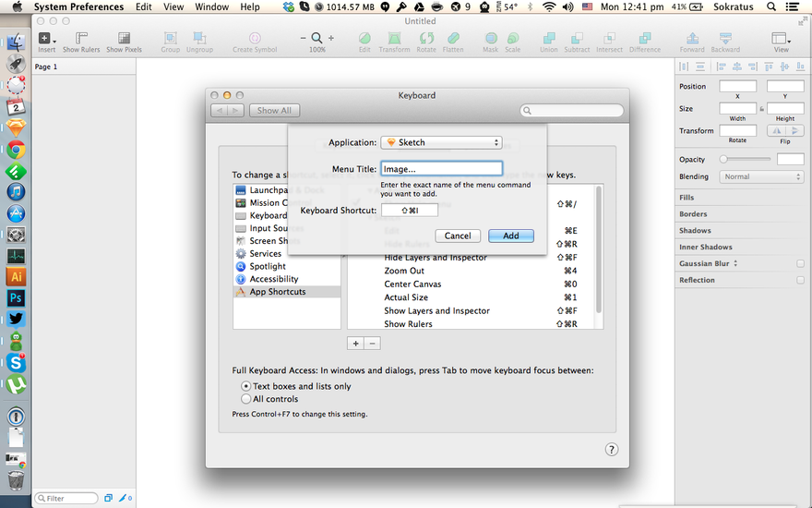
Task: Open Illustrator from the Dock
Action: 16,276
